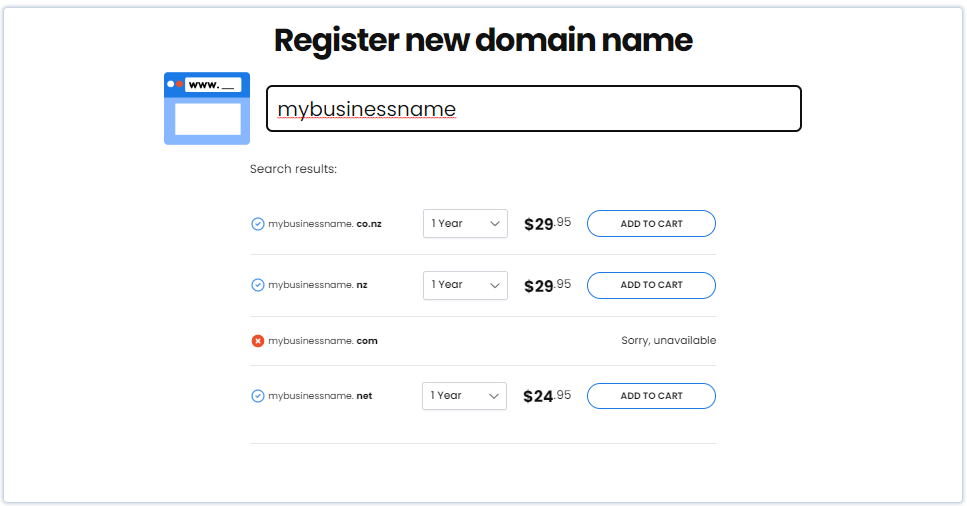Add mybusinessname.nz to cart

[651, 285]
